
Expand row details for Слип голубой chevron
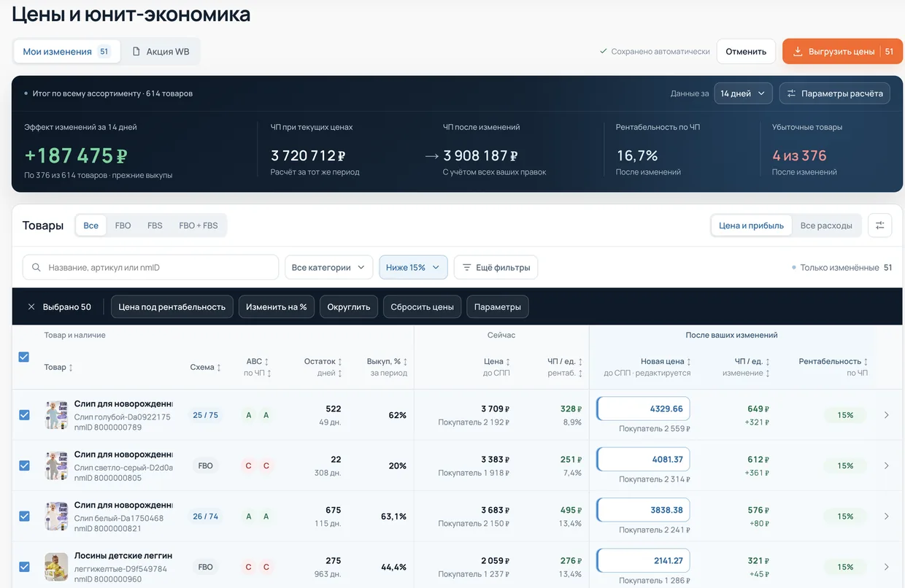(887, 415)
